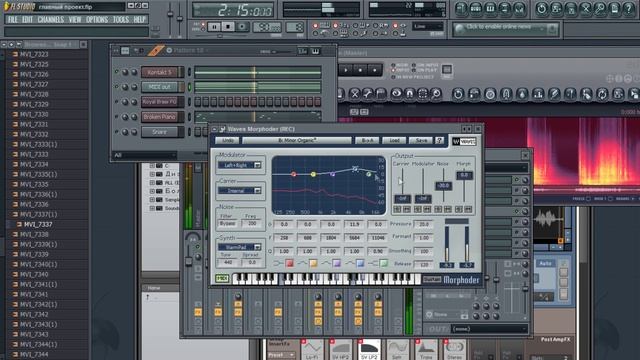Select the ON INPUT record option in Edison
Screen dimensions: 640x360
tap(426, 65)
